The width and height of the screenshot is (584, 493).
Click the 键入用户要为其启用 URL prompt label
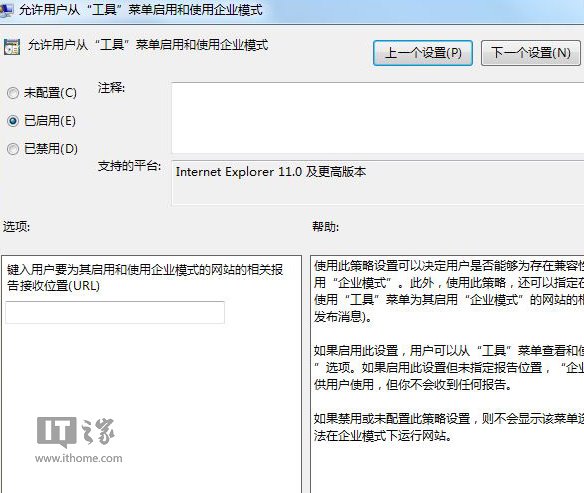coord(145,278)
